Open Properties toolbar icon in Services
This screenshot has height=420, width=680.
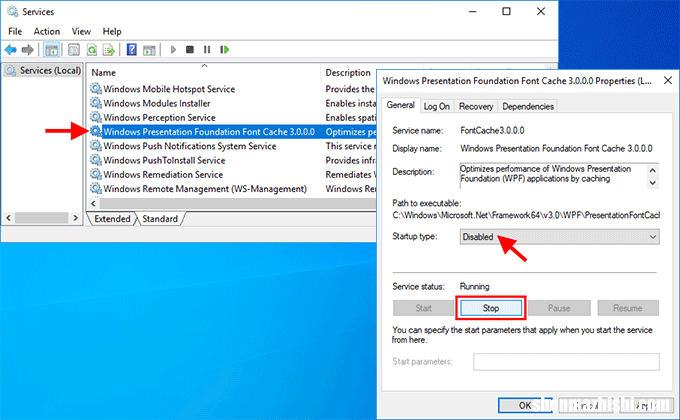74,50
